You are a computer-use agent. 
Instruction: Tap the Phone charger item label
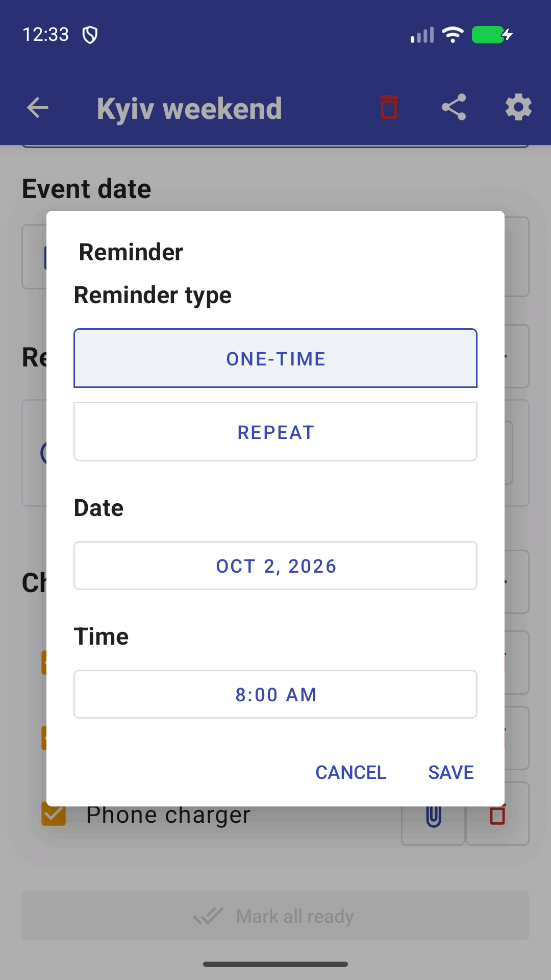(x=168, y=815)
